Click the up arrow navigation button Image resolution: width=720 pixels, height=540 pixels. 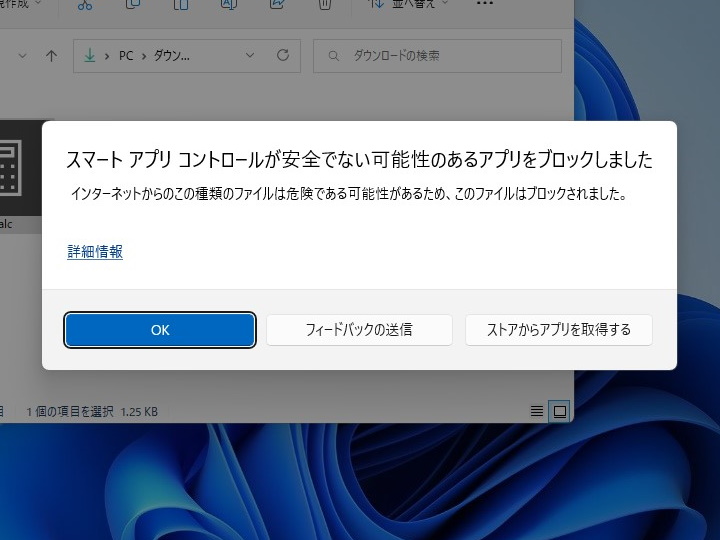pos(51,56)
